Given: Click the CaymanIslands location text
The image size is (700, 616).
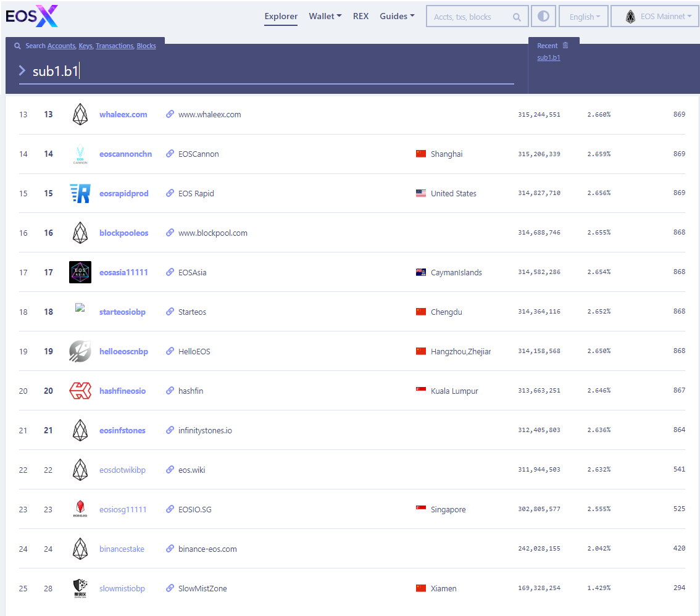Looking at the screenshot, I should click(456, 272).
